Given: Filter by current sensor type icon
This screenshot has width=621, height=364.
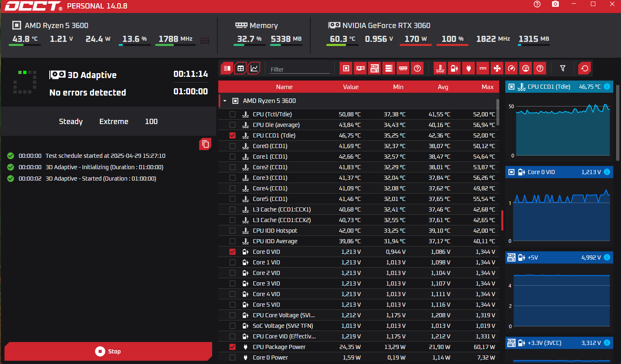Looking at the screenshot, I should 483,68.
